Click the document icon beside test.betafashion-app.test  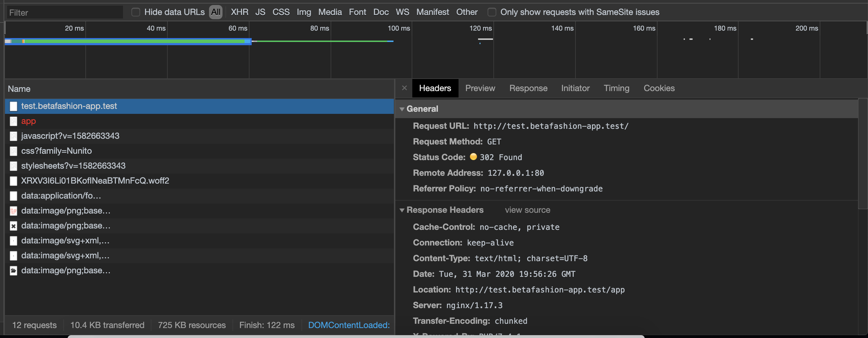coord(13,106)
